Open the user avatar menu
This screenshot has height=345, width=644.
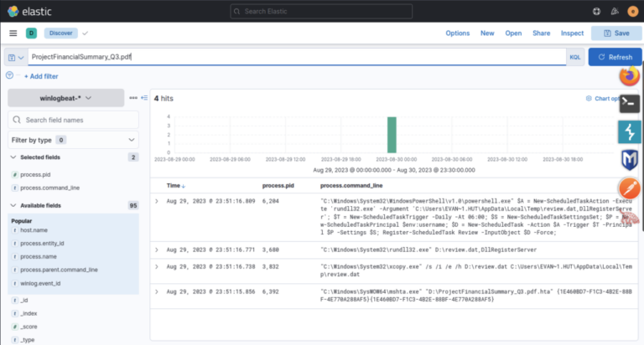point(632,11)
